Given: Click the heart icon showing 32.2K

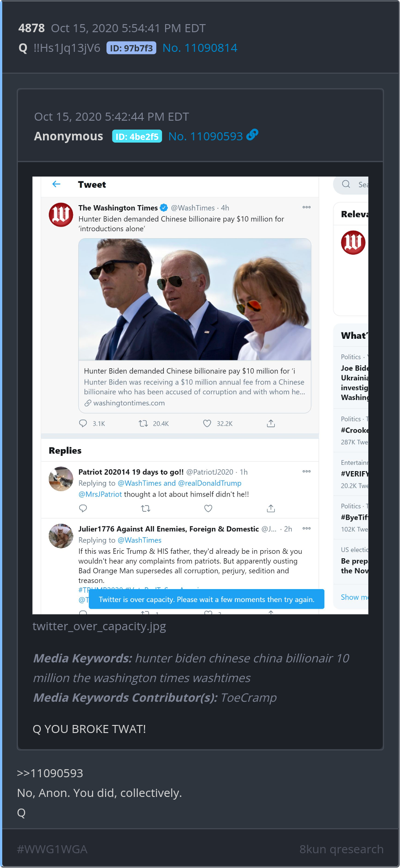Looking at the screenshot, I should [x=207, y=423].
